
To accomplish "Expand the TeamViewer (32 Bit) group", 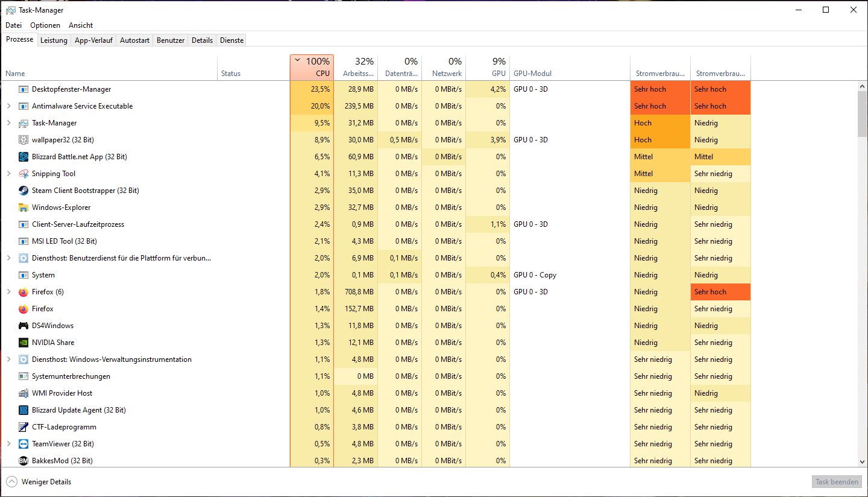I will [x=8, y=444].
